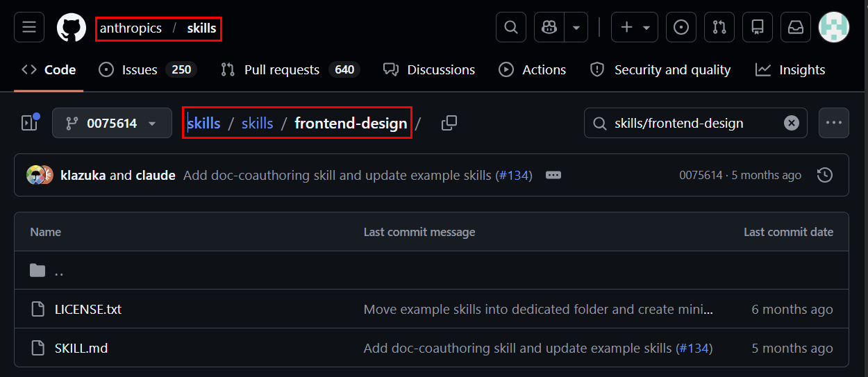The image size is (868, 377).
Task: Focus the file search field containing skills/frontend-design
Action: click(695, 123)
